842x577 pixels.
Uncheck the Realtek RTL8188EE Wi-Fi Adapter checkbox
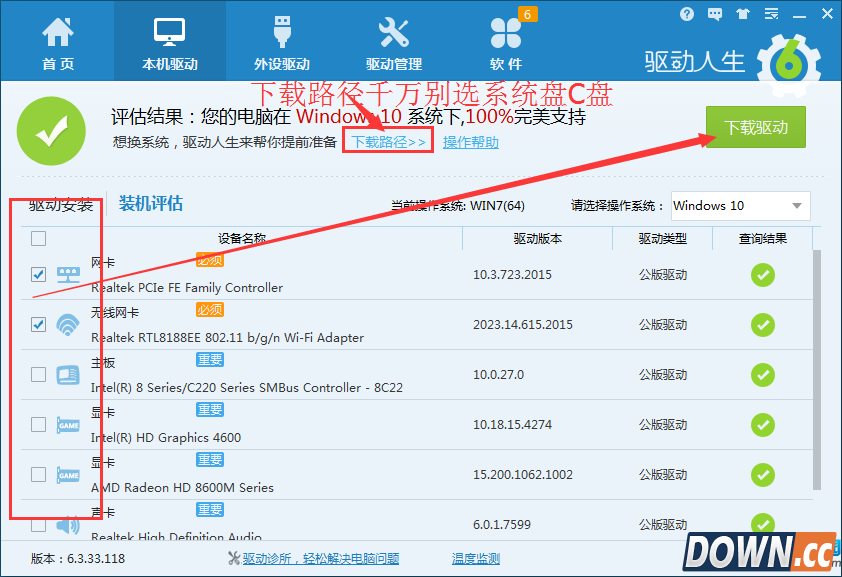tap(39, 324)
